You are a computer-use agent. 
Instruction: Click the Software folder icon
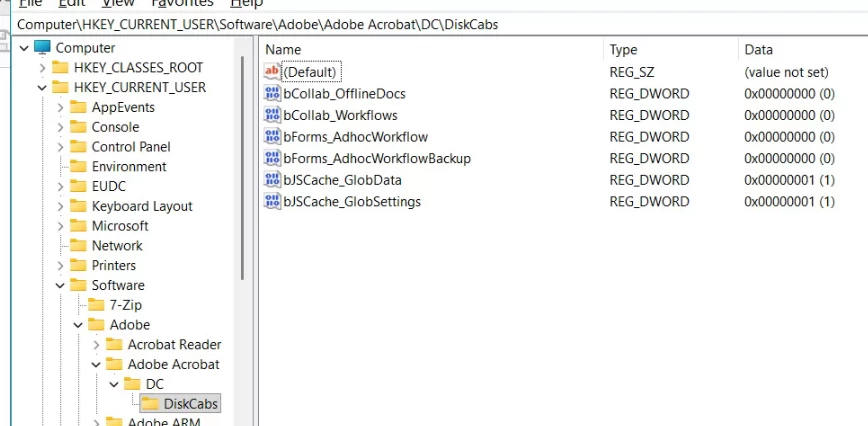coord(78,285)
